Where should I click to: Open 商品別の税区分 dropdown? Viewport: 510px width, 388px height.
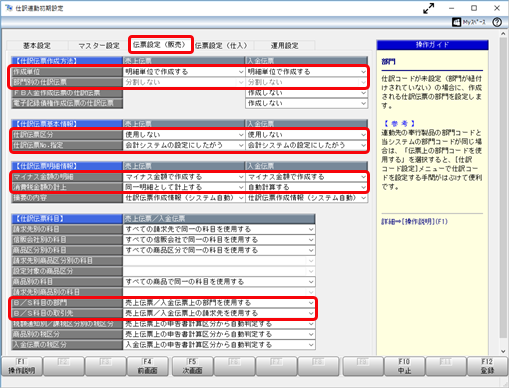tap(219, 334)
